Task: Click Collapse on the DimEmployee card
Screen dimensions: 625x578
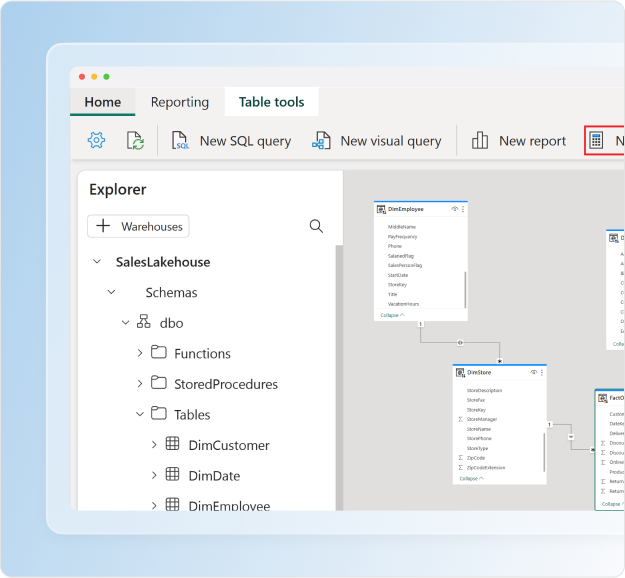Action: [392, 315]
